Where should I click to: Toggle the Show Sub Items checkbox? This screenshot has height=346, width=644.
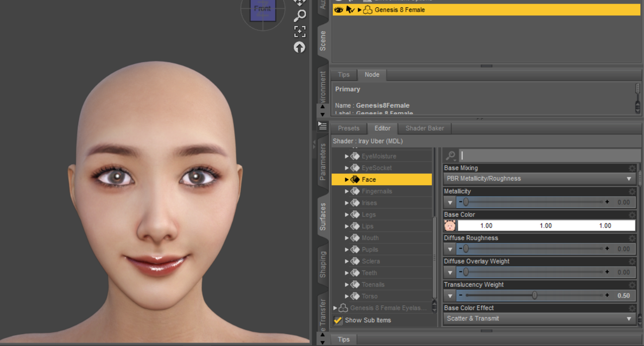pyautogui.click(x=338, y=320)
